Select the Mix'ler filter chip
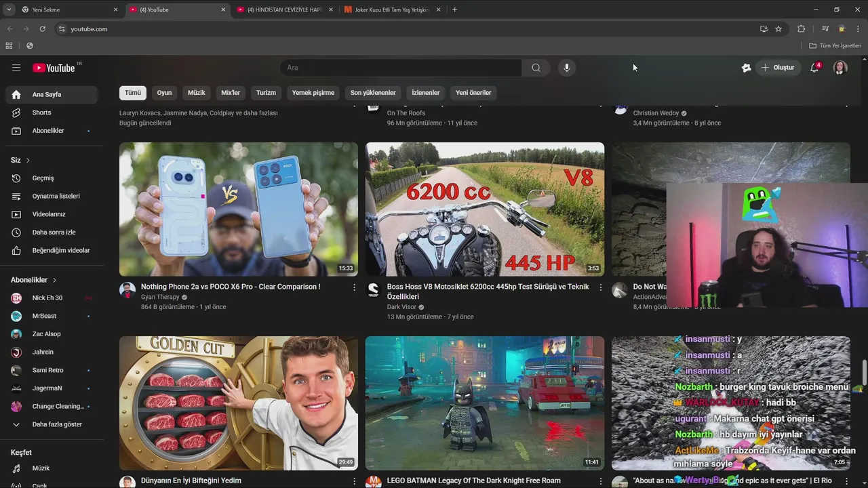 (231, 93)
